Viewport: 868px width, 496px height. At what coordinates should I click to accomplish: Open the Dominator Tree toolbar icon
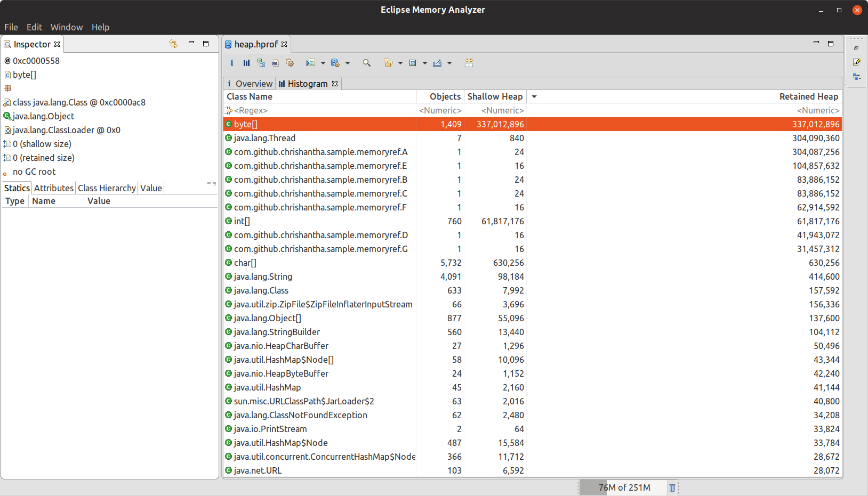pos(261,63)
